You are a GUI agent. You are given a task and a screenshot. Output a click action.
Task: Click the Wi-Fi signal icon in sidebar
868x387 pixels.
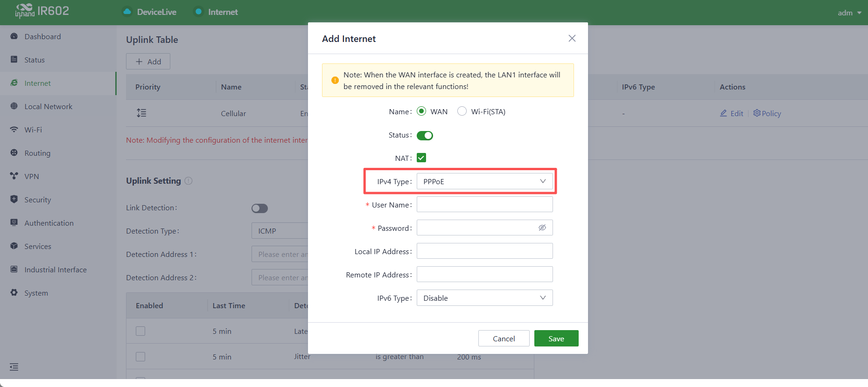(x=14, y=130)
